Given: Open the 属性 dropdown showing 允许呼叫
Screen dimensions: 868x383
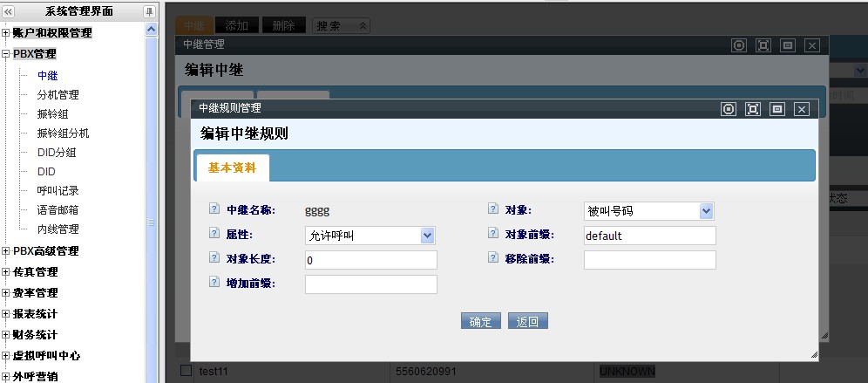Looking at the screenshot, I should (x=427, y=236).
